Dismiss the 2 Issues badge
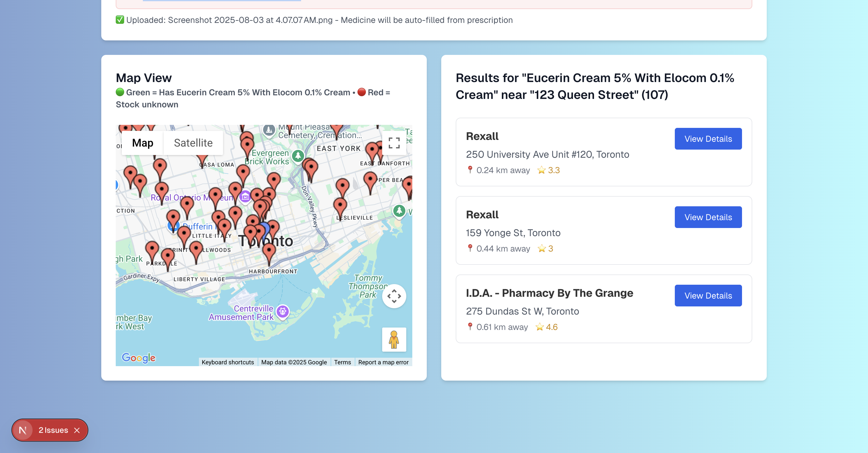The height and width of the screenshot is (453, 868). [77, 430]
